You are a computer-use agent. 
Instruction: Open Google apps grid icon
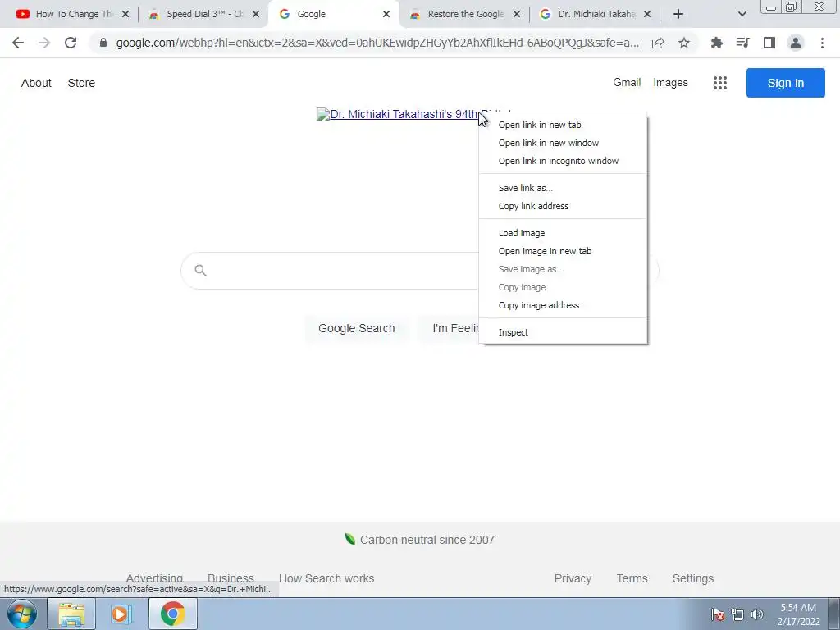tap(720, 83)
